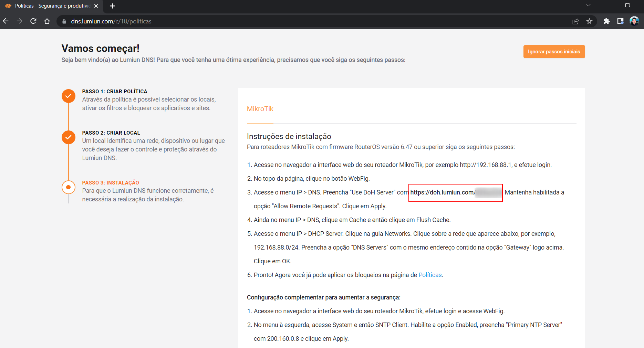Bookmark this page with the star
644x348 pixels.
click(x=589, y=21)
